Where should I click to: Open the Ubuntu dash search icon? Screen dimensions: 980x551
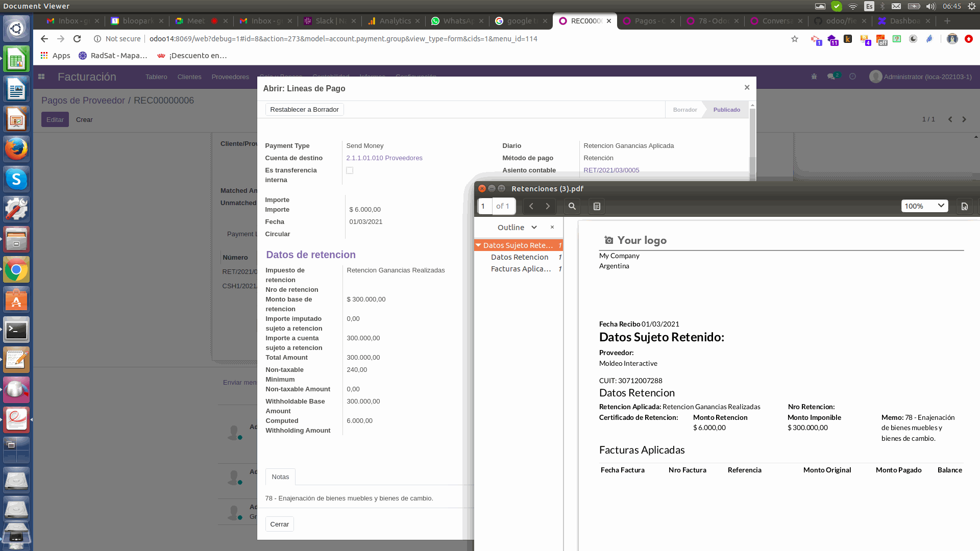(16, 28)
